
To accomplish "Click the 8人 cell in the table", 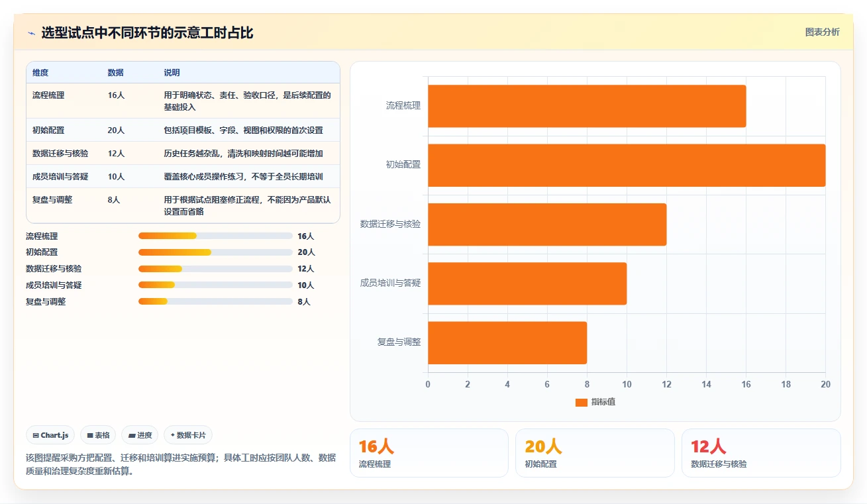I will pos(114,199).
